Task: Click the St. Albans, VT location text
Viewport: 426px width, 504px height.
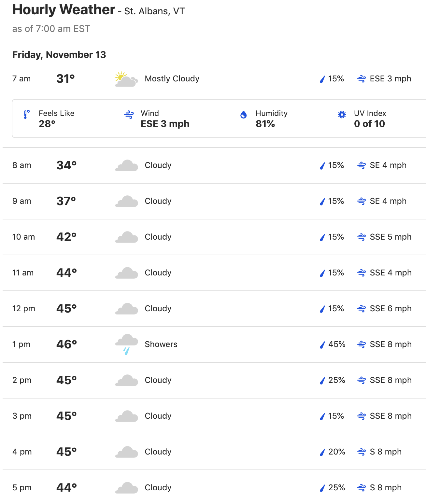Action: click(x=154, y=11)
